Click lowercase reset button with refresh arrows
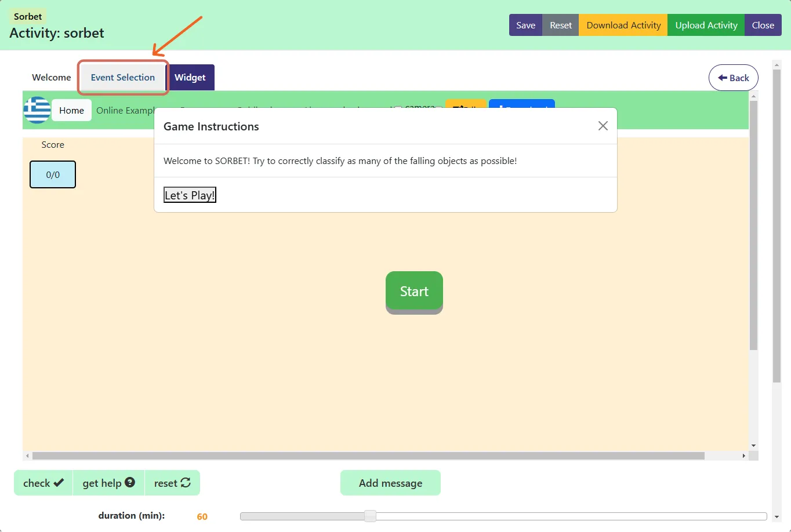 (172, 483)
